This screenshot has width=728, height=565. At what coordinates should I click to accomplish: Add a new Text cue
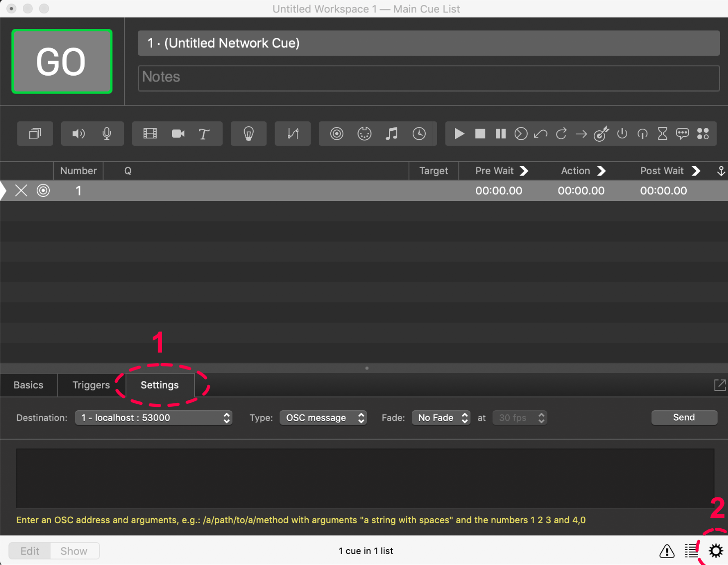pos(204,134)
